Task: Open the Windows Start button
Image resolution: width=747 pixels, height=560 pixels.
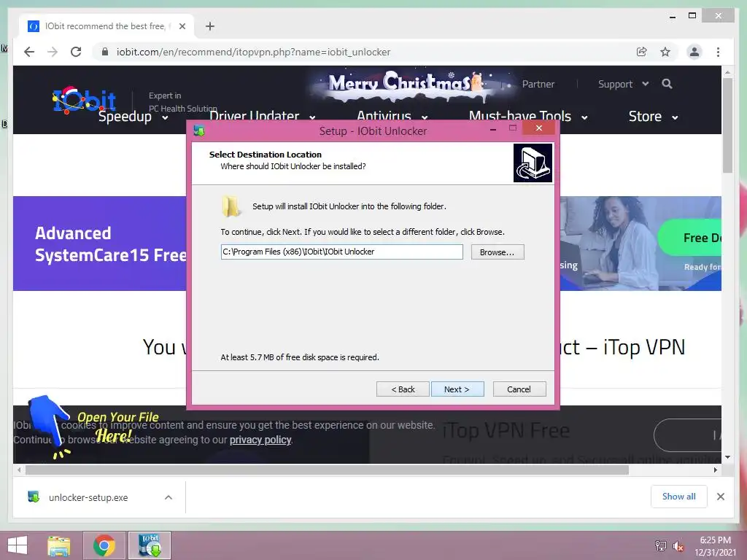Action: coord(18,545)
